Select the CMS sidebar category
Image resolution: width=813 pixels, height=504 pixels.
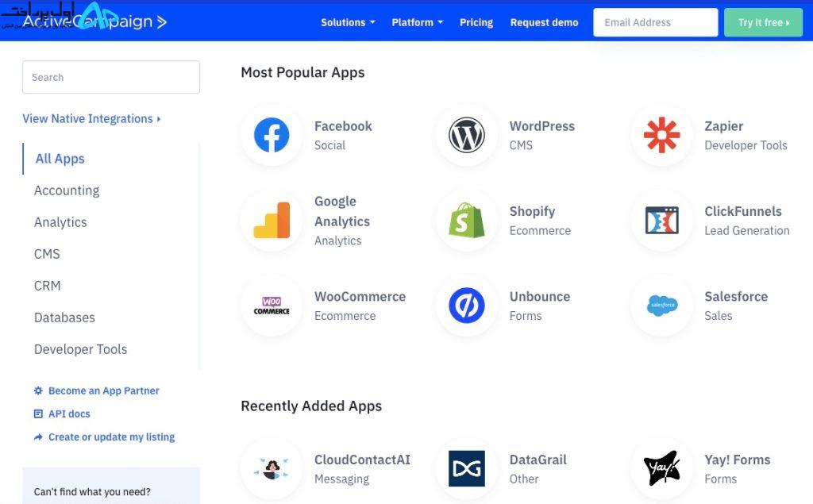pos(47,254)
